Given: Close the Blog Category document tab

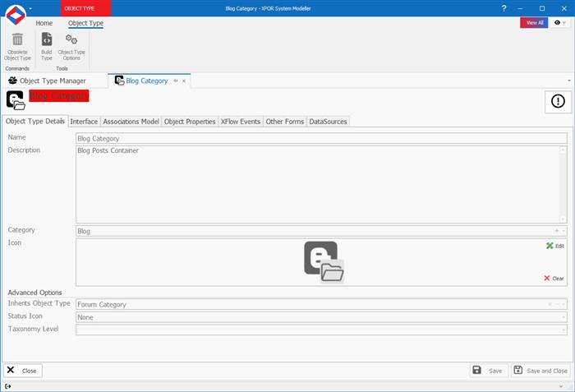Looking at the screenshot, I should click(x=184, y=81).
